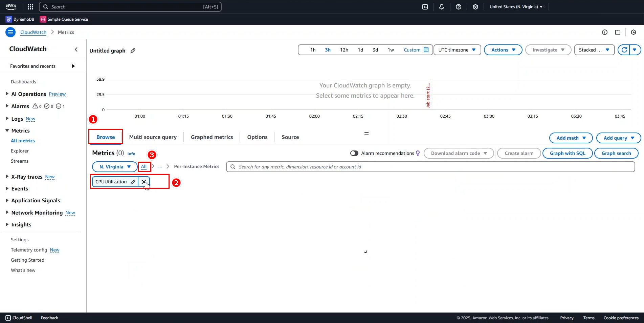Switch to the Graphed metrics tab
This screenshot has height=323, width=644.
(212, 137)
